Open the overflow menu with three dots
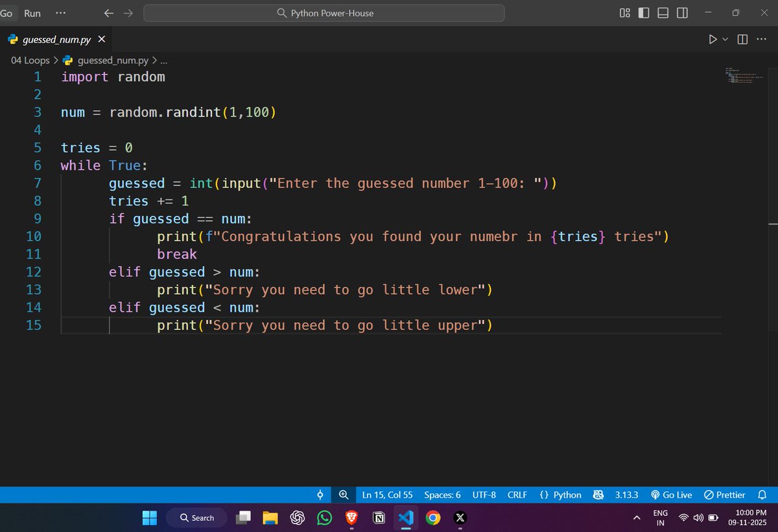The height and width of the screenshot is (532, 778). [x=60, y=13]
